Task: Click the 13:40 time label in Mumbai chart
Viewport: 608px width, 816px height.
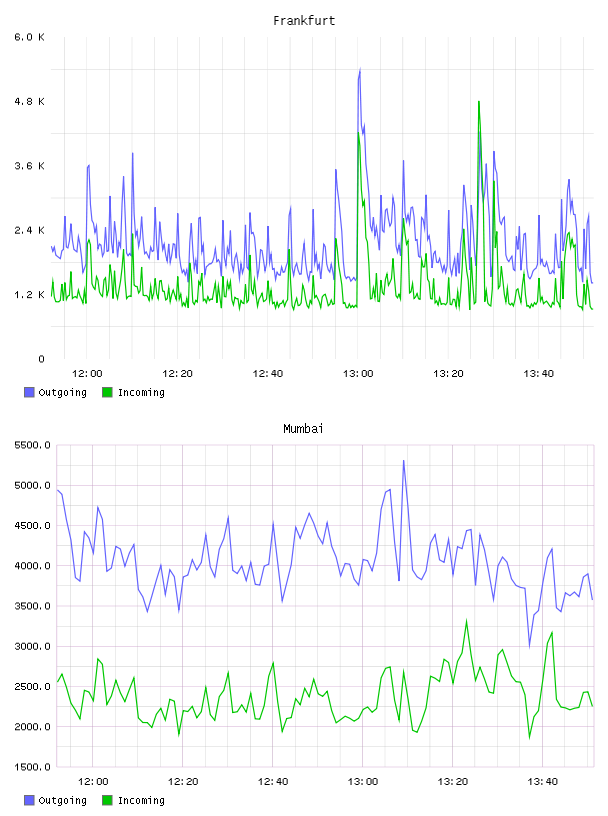Action: coord(542,781)
